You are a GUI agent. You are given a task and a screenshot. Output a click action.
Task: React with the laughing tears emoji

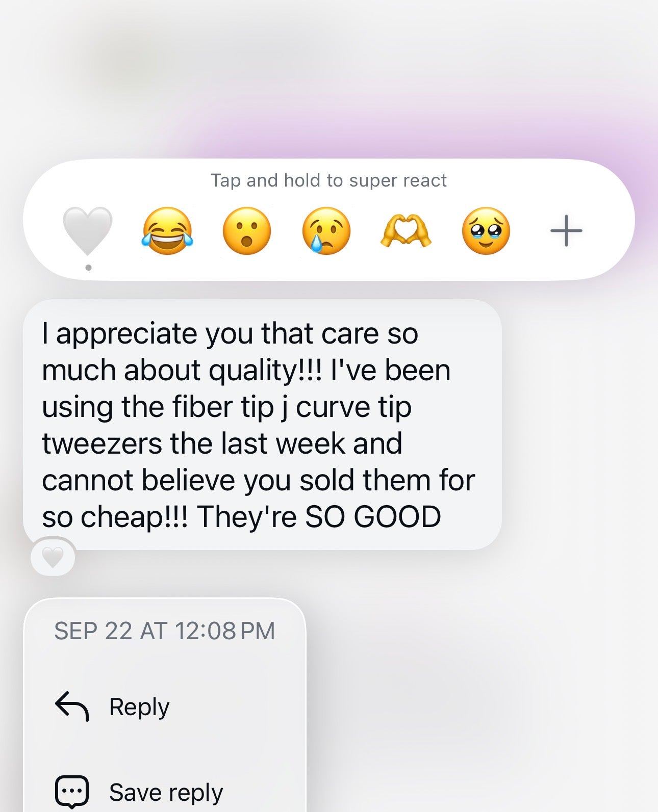(167, 231)
